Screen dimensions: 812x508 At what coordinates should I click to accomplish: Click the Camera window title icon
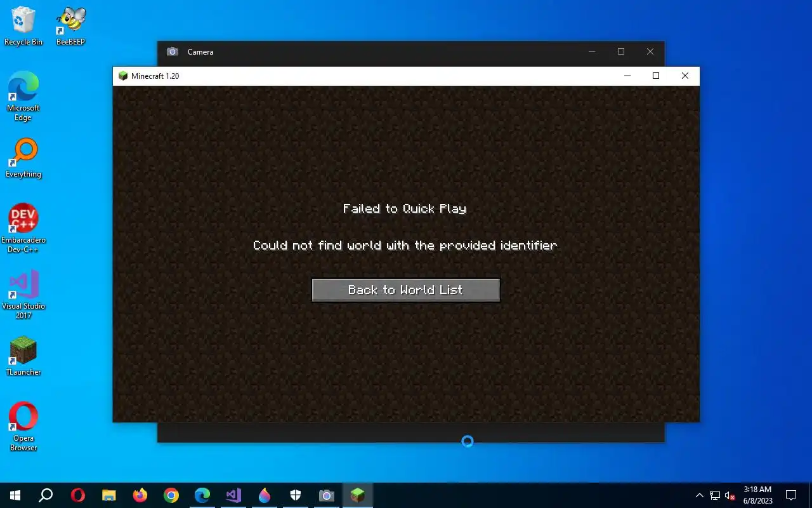pos(172,51)
